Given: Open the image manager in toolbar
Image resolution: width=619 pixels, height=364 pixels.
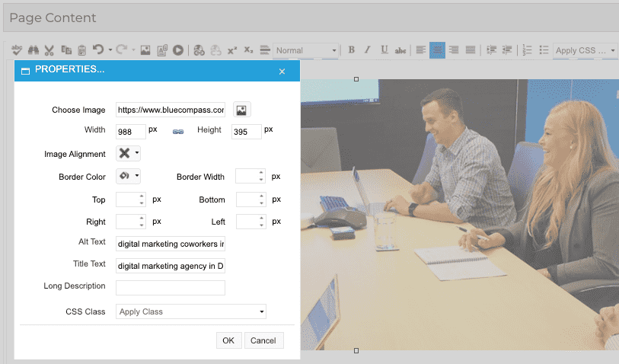Looking at the screenshot, I should [145, 50].
